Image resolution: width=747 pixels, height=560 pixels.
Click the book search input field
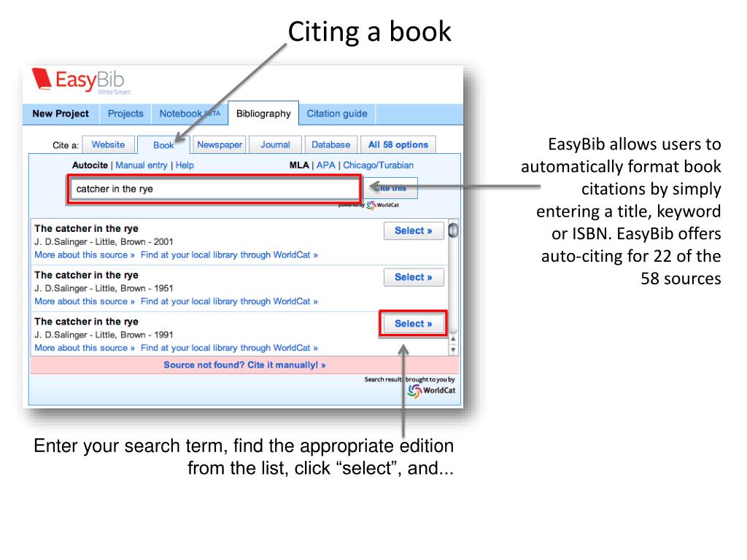[x=214, y=189]
